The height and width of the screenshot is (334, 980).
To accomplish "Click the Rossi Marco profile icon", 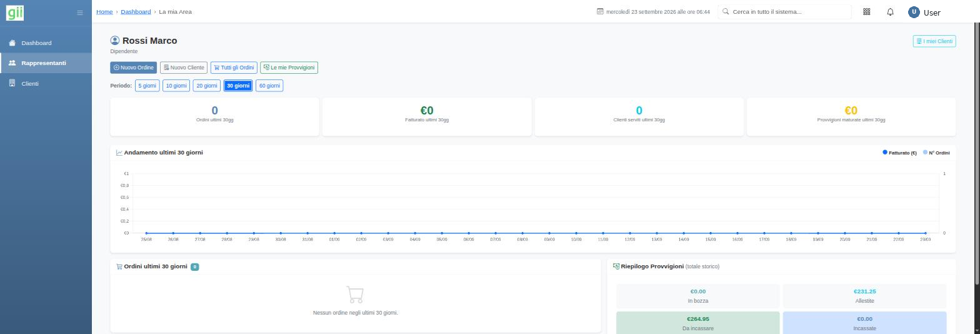I will [115, 41].
